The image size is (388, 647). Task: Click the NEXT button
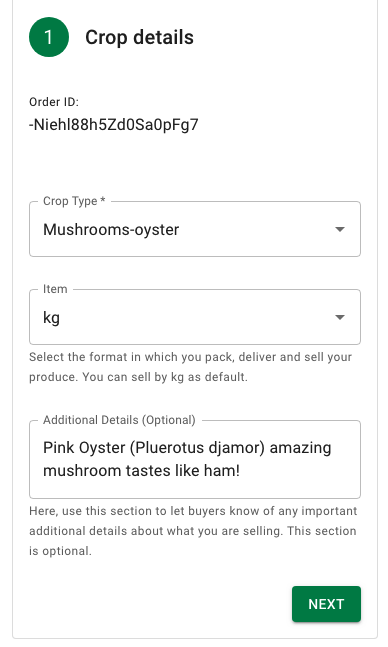click(x=326, y=604)
